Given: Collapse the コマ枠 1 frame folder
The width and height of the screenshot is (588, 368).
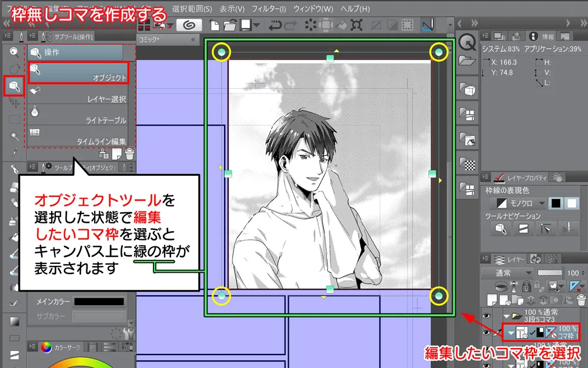Looking at the screenshot, I should 510,333.
